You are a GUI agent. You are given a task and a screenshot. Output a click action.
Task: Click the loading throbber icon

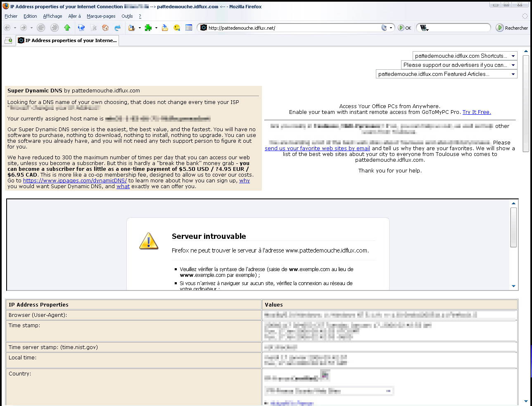point(525,16)
